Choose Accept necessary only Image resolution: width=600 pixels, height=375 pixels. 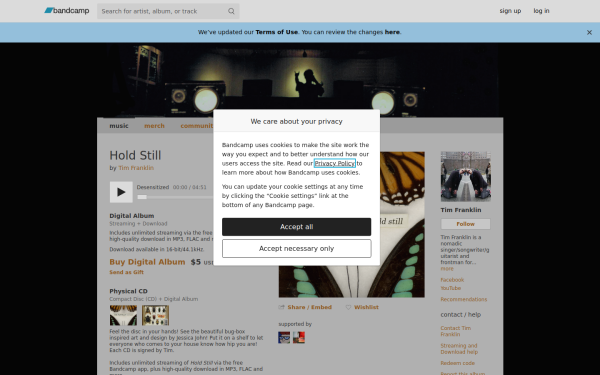point(297,249)
